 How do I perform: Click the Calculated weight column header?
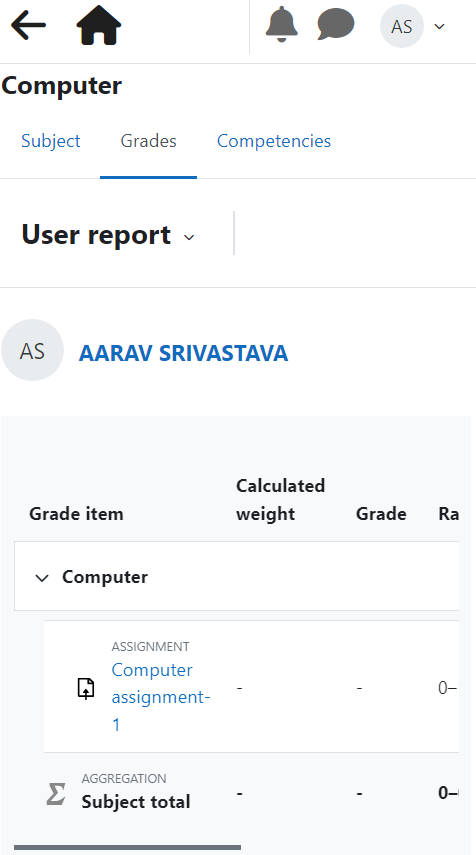(x=280, y=499)
